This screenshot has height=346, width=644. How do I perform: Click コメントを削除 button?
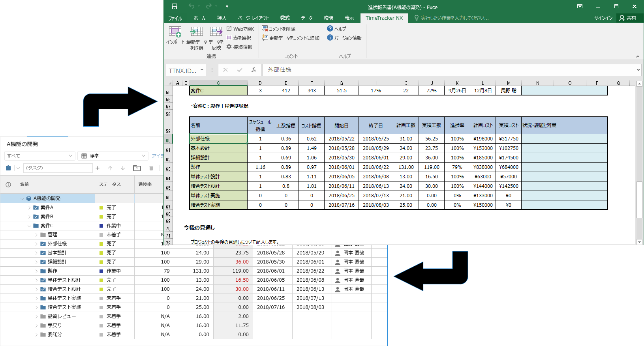coord(278,29)
